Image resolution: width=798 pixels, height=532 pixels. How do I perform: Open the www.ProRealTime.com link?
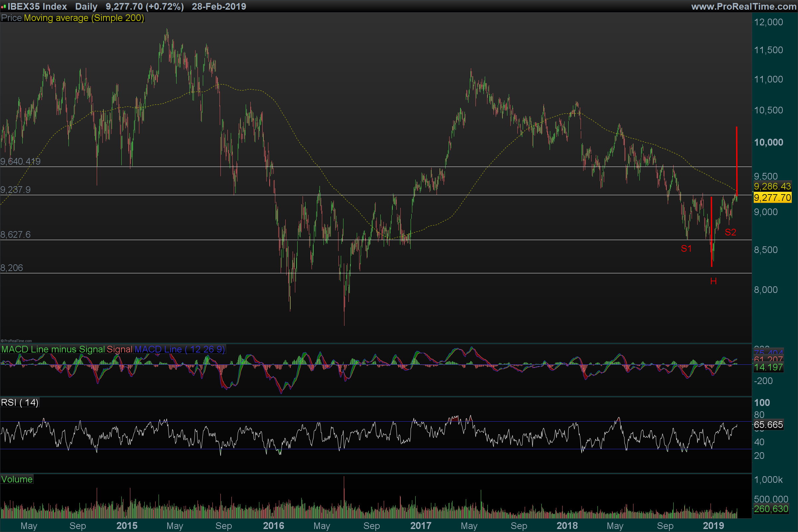(744, 6)
